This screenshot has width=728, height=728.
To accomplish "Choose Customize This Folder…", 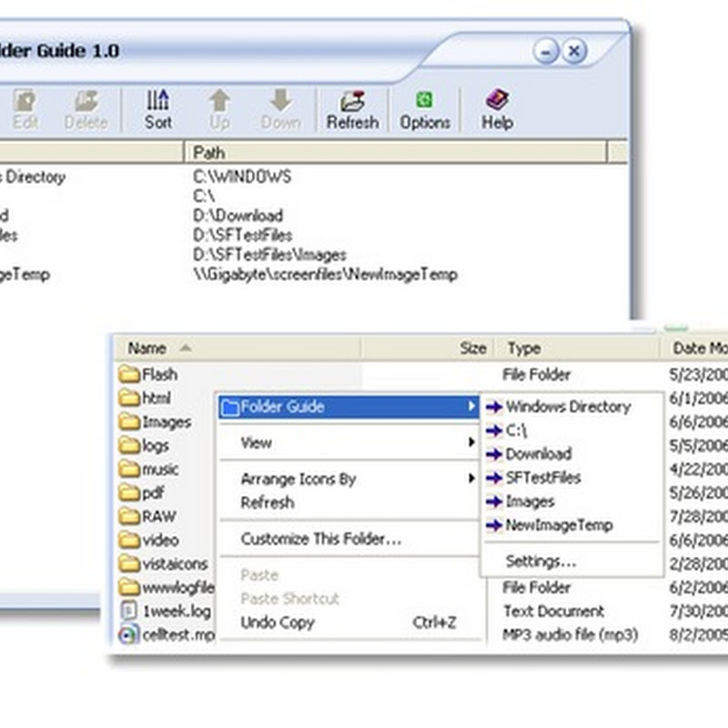I will [349, 539].
